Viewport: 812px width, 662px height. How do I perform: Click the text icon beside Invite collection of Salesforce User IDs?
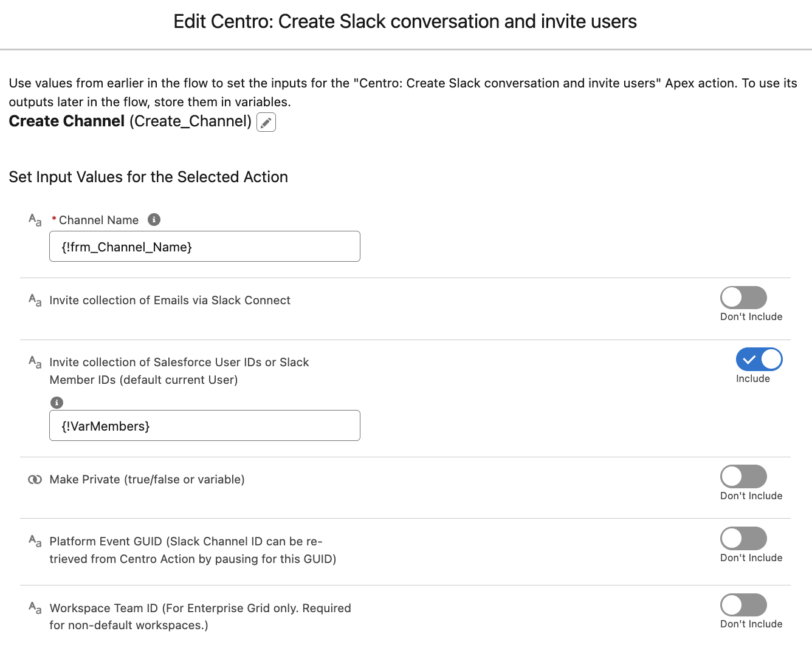35,362
